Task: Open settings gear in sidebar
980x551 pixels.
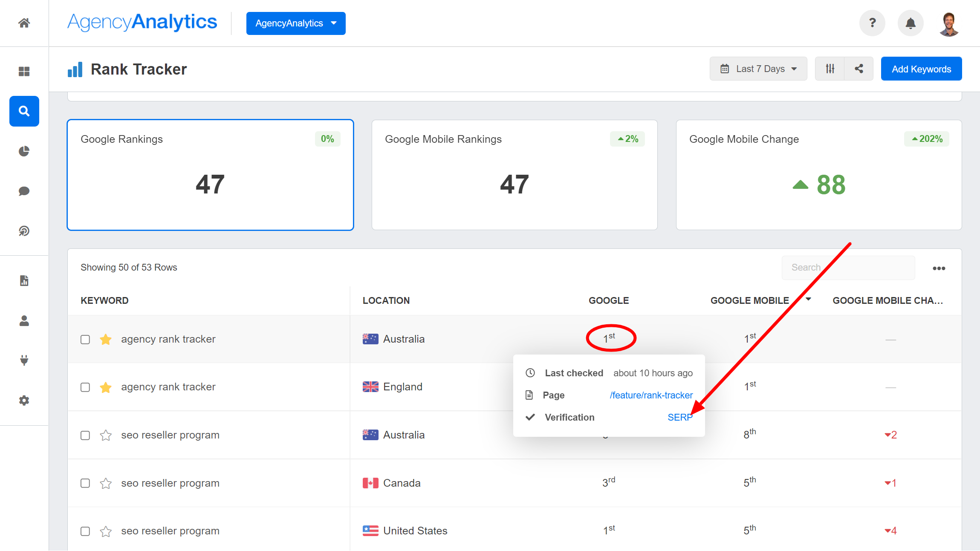Action: (x=24, y=400)
